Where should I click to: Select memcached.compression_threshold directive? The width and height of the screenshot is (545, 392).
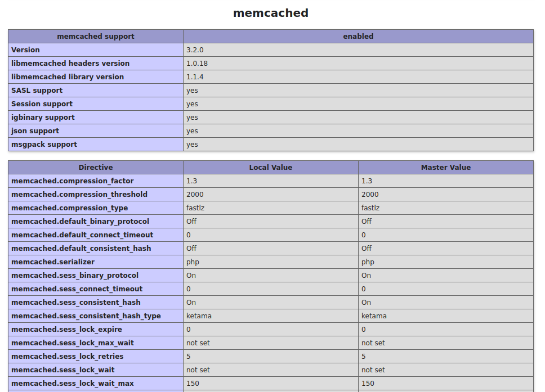(79, 195)
